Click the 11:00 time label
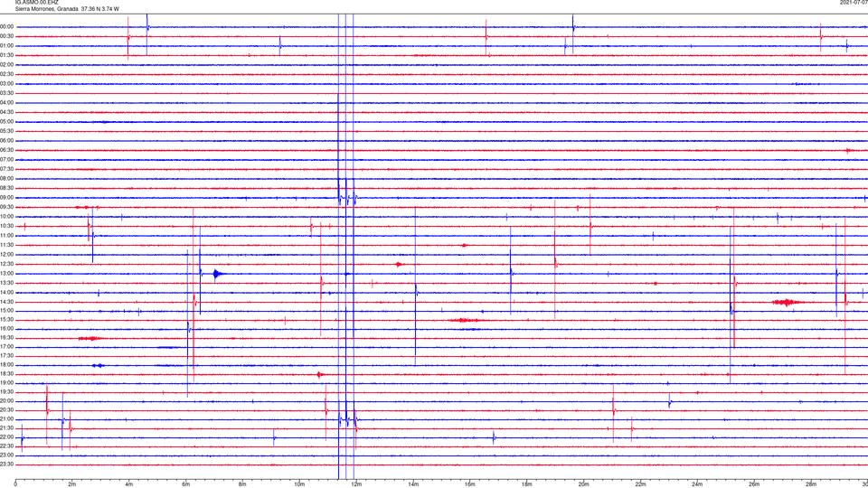This screenshot has height=488, width=868. (x=7, y=236)
